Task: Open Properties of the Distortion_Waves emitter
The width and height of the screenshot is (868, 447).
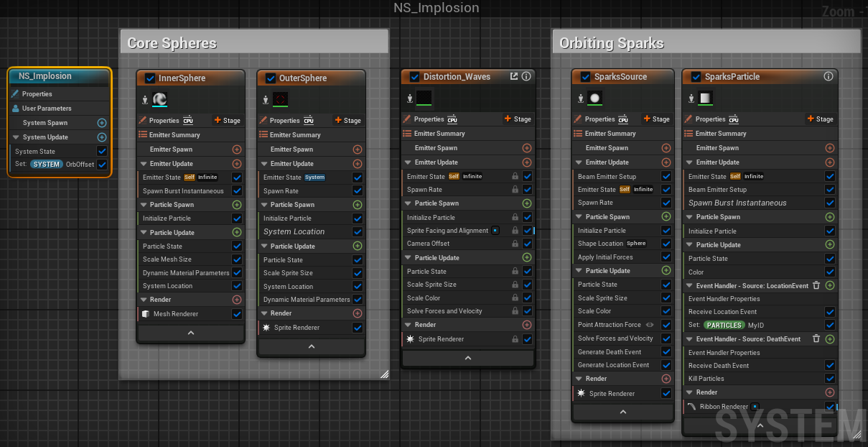Action: coord(429,119)
